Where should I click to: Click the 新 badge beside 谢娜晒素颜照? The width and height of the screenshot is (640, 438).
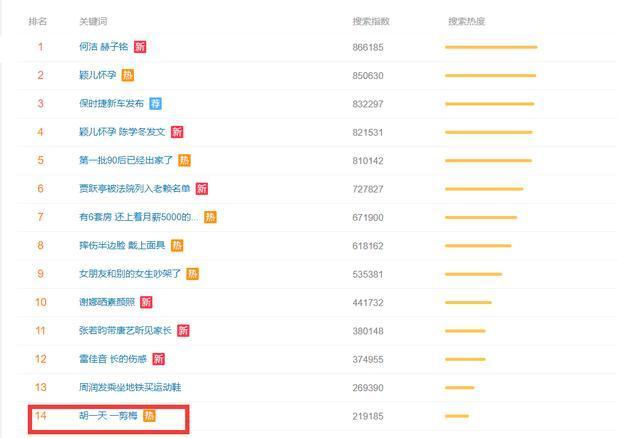point(146,302)
